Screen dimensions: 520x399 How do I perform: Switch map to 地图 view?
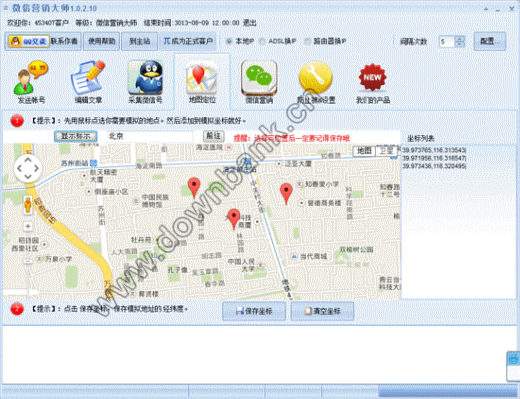tap(364, 151)
